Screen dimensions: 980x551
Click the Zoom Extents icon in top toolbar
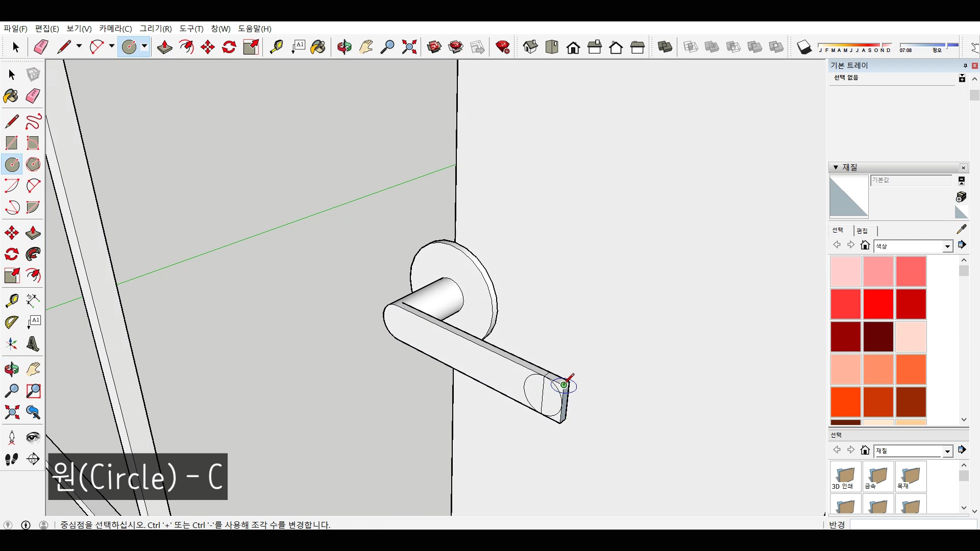pyautogui.click(x=409, y=47)
